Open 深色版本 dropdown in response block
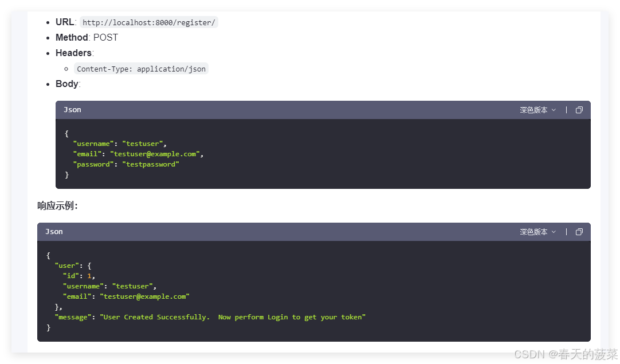 pyautogui.click(x=537, y=232)
